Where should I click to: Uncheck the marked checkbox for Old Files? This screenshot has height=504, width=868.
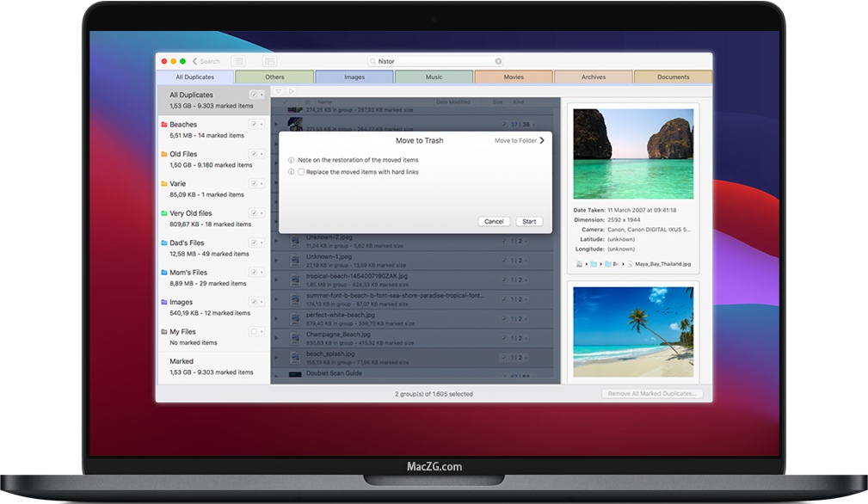coord(253,153)
